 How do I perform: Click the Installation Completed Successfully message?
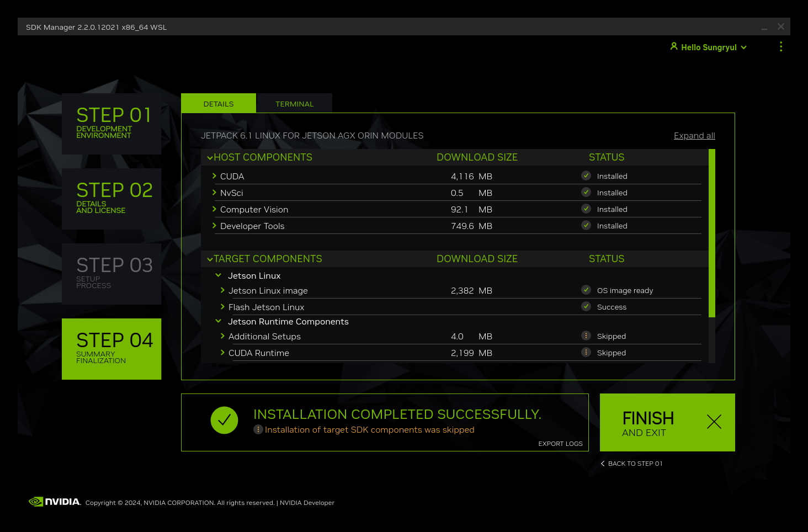[397, 414]
